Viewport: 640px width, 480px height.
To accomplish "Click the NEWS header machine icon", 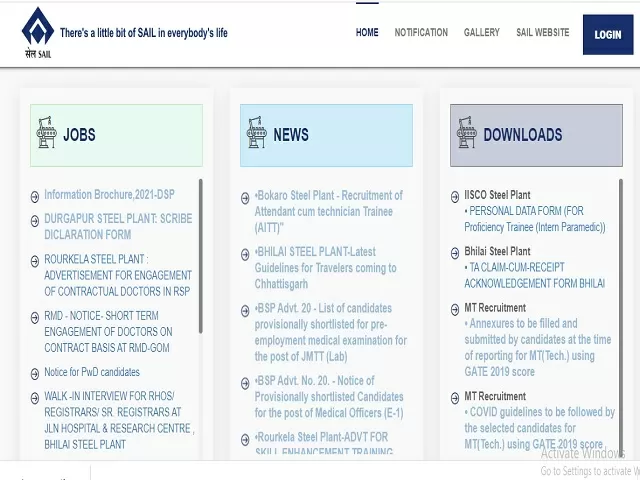I will (x=256, y=132).
